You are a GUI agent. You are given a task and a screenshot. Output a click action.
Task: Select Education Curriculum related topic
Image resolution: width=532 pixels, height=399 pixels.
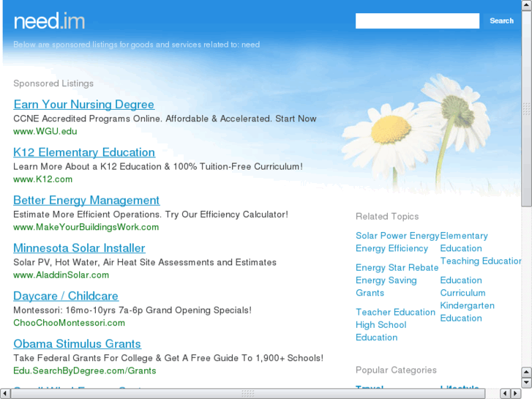coord(462,286)
